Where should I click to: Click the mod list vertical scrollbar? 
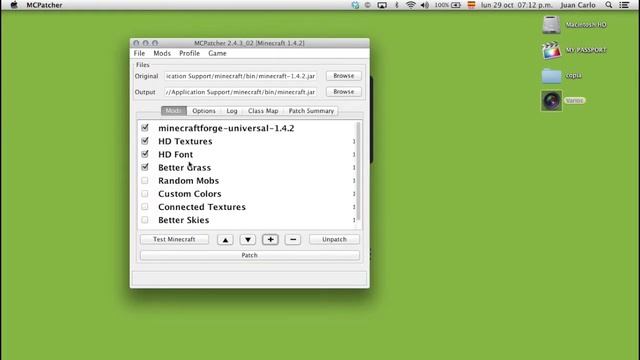(x=358, y=171)
